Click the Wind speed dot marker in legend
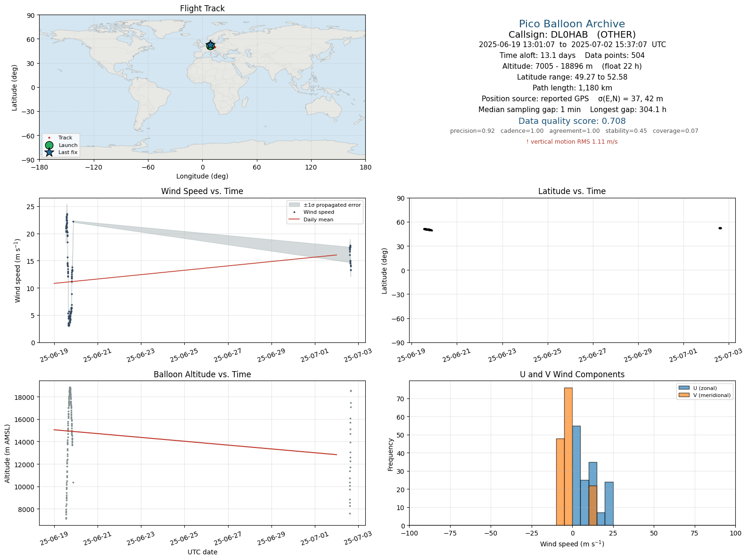Screen dimensions: 748x560 coord(294,212)
